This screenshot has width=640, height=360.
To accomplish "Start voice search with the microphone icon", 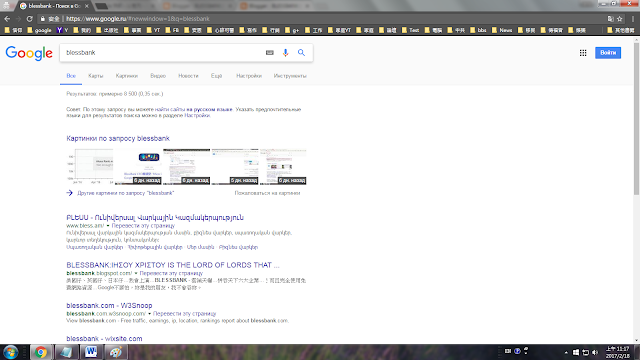I will tap(285, 53).
